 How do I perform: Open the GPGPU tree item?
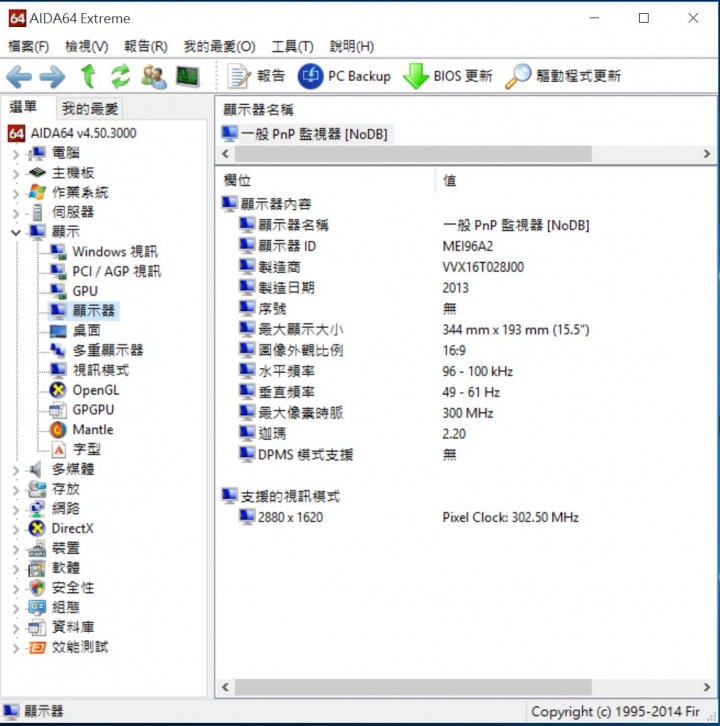(x=81, y=410)
